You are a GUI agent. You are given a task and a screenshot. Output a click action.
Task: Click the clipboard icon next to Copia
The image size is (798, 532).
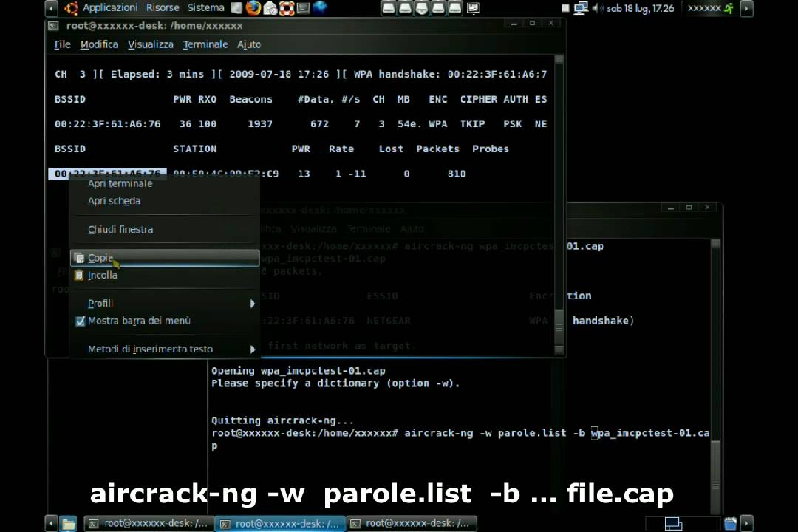[79, 258]
